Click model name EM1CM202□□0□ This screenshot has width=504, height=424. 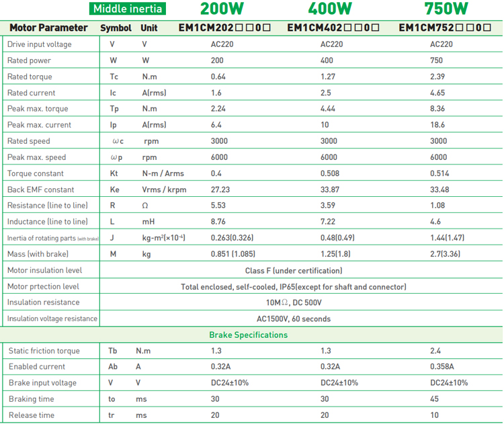tap(224, 28)
